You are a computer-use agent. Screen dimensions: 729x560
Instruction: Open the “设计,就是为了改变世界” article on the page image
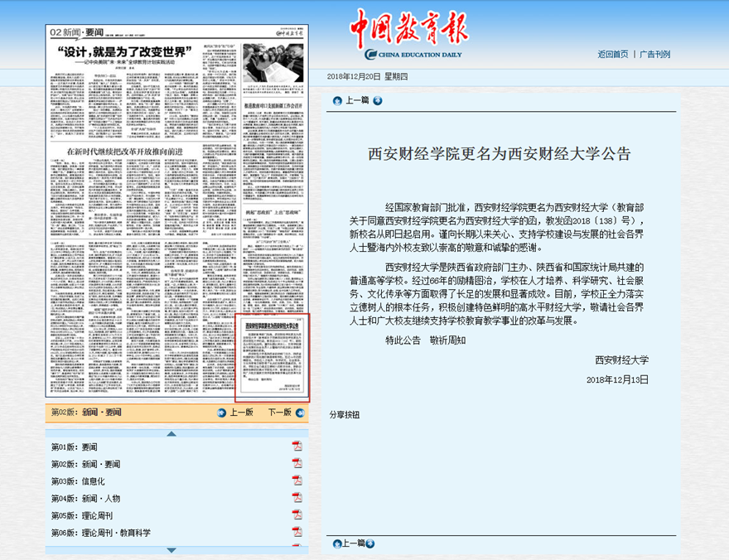coord(124,52)
